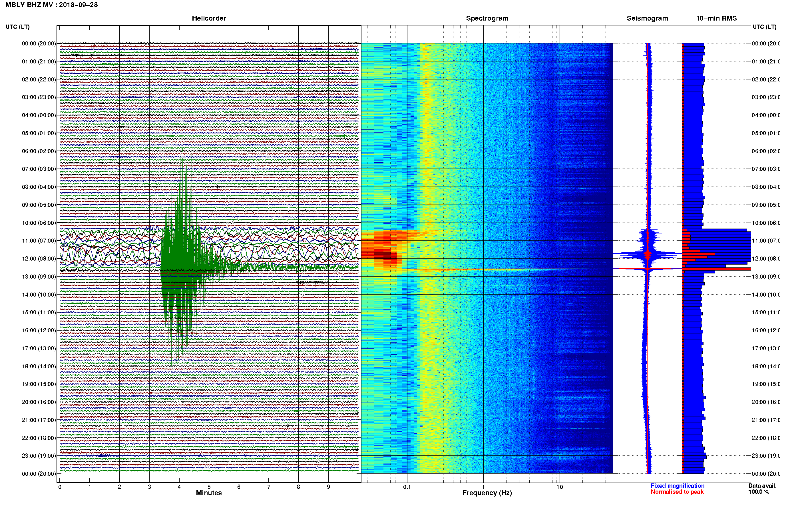Click the minute tick label '7'

[269, 487]
